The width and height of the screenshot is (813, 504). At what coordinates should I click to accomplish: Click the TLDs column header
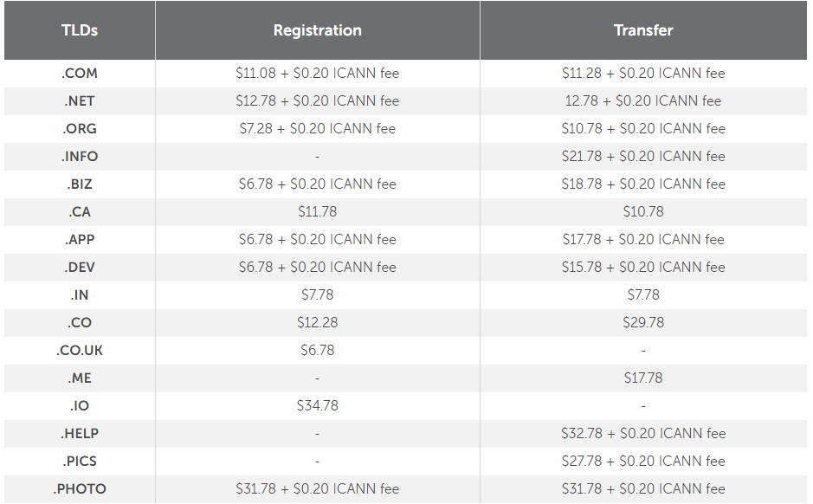pyautogui.click(x=80, y=30)
